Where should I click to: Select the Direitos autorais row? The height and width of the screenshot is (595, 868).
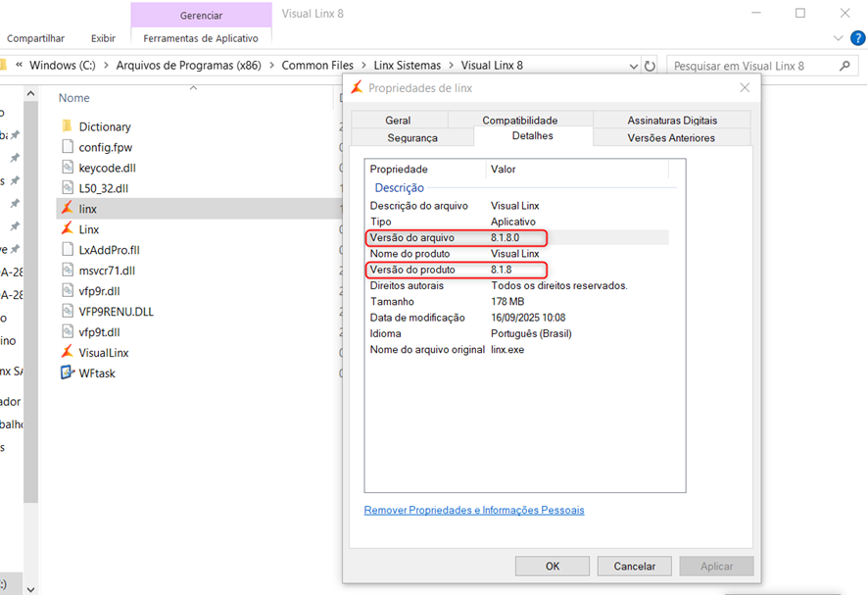(x=517, y=286)
